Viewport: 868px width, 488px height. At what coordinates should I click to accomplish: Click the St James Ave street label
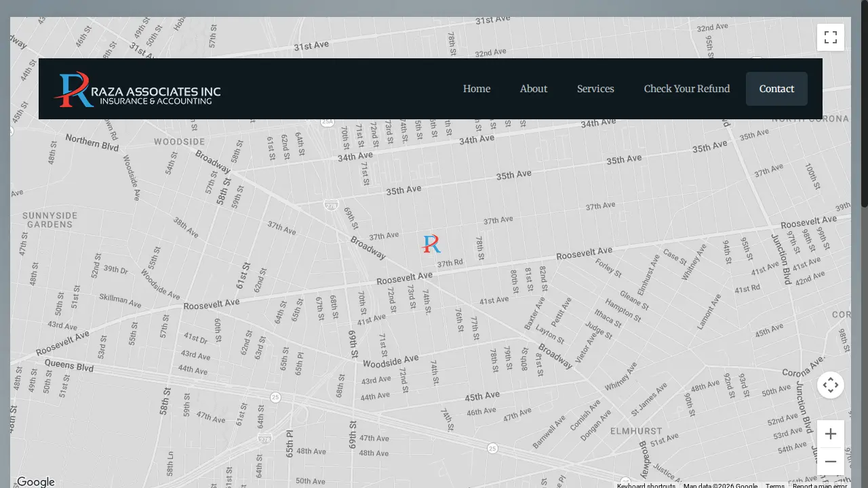coord(649,400)
